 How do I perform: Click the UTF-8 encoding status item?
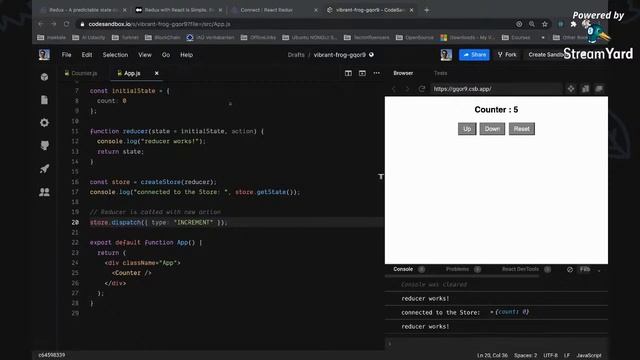coord(550,356)
